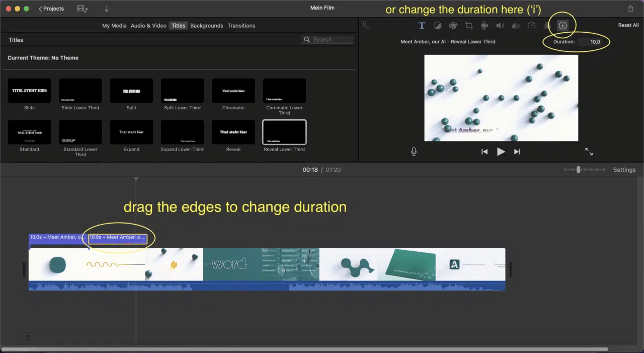Viewport: 644px width, 353px height.
Task: Go back to Projects
Action: pyautogui.click(x=51, y=9)
